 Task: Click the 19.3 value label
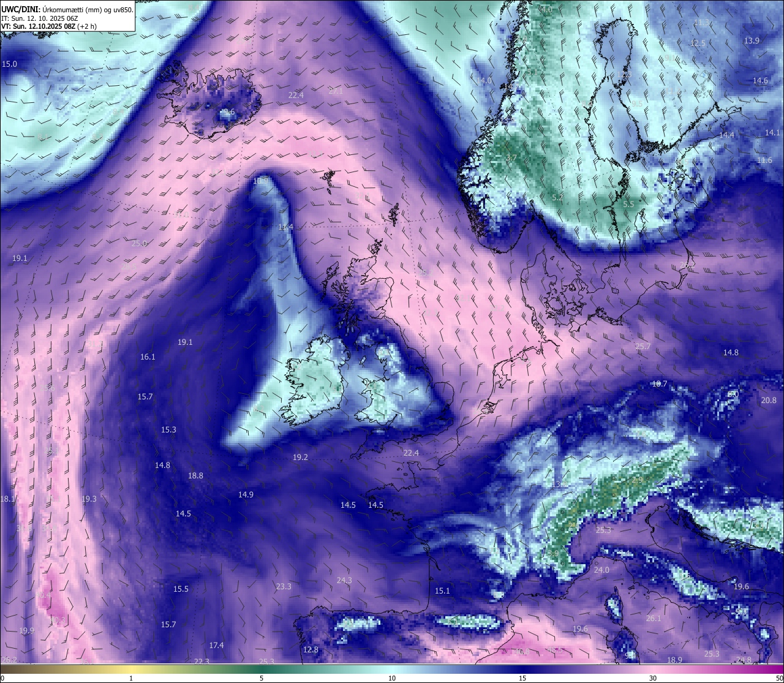[x=89, y=499]
